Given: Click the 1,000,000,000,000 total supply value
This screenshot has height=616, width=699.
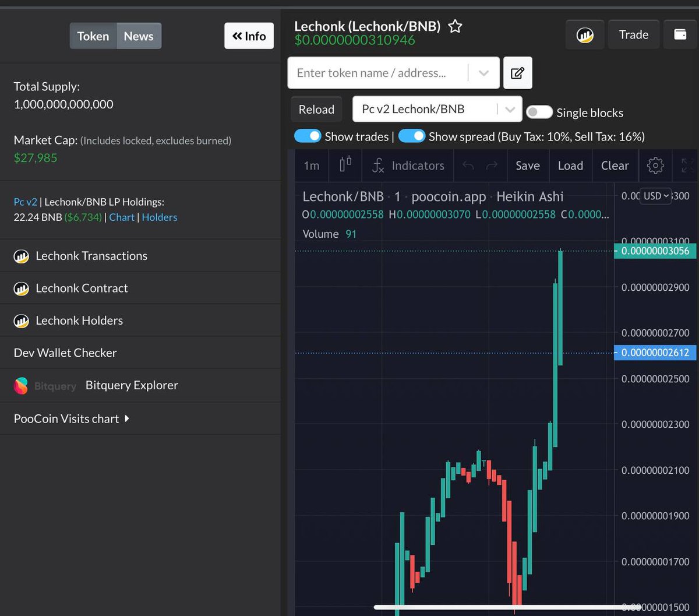Looking at the screenshot, I should click(x=63, y=104).
